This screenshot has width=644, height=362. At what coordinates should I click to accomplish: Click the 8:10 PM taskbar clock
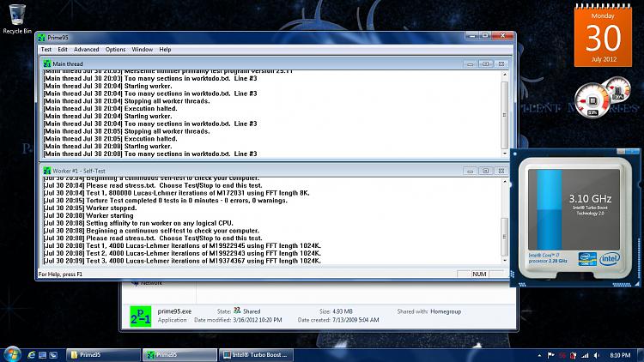tap(620, 355)
